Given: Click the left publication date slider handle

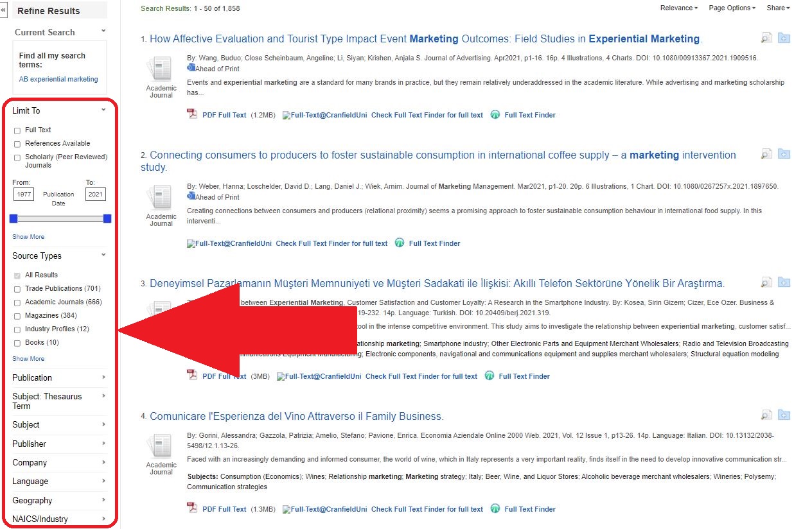Looking at the screenshot, I should coord(13,219).
